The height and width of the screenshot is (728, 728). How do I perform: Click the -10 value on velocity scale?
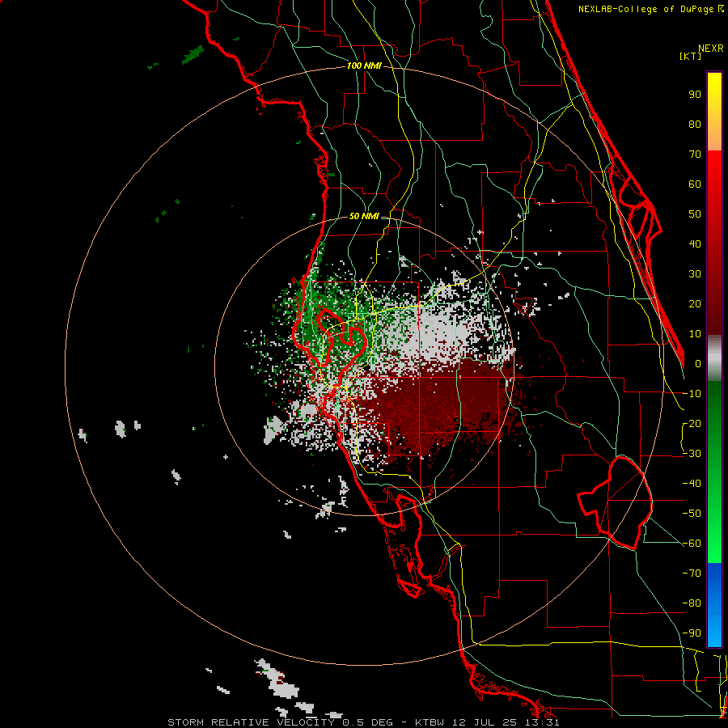[x=692, y=394]
